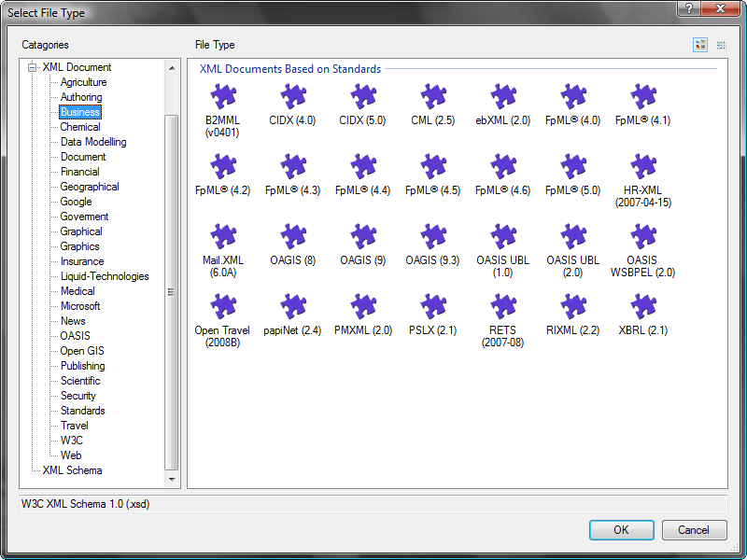Select OASIS UBL (2.0) icon
Viewport: 747px width, 560px height.
tap(572, 237)
